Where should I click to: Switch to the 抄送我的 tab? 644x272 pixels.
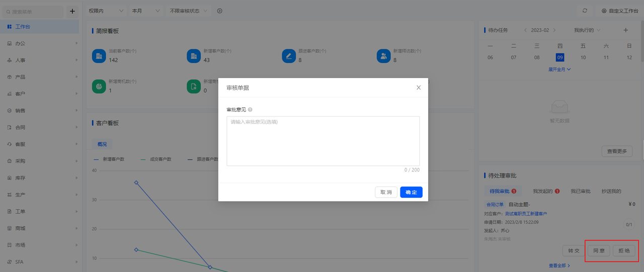(x=611, y=191)
